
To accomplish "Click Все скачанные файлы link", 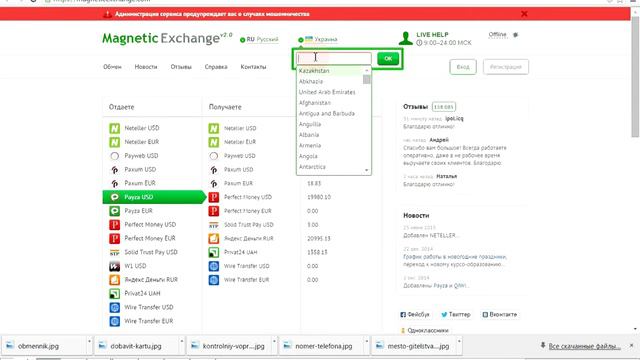I will point(584,346).
